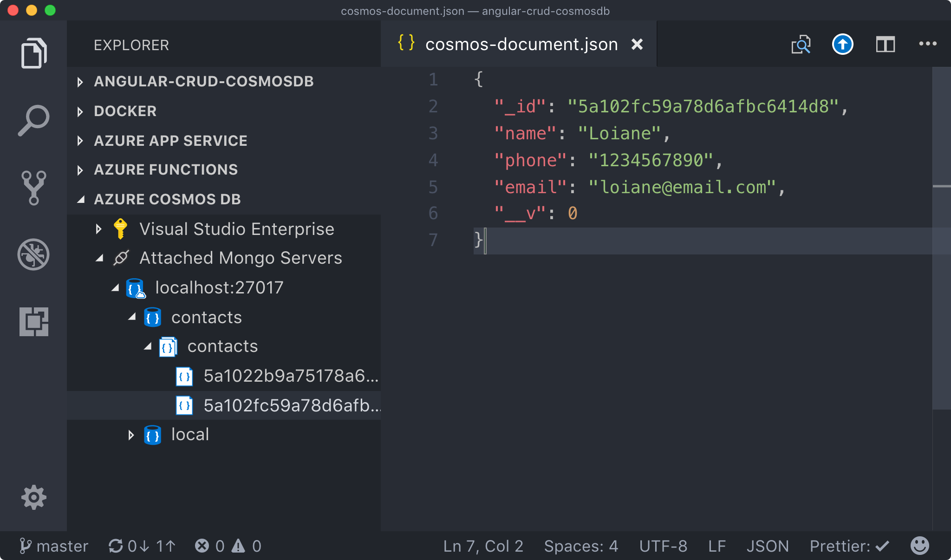Open the more actions ellipsis menu

[927, 44]
